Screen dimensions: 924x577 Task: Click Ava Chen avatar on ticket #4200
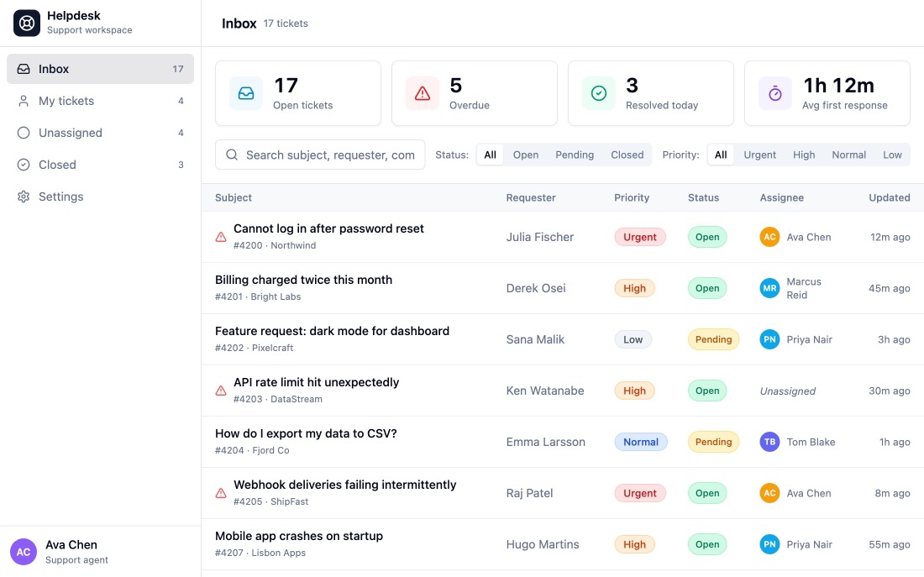click(x=769, y=237)
